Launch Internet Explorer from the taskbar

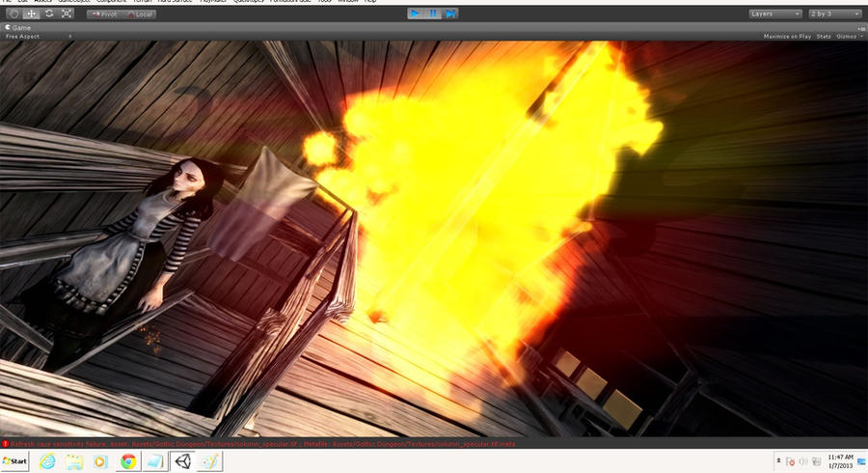[x=47, y=461]
